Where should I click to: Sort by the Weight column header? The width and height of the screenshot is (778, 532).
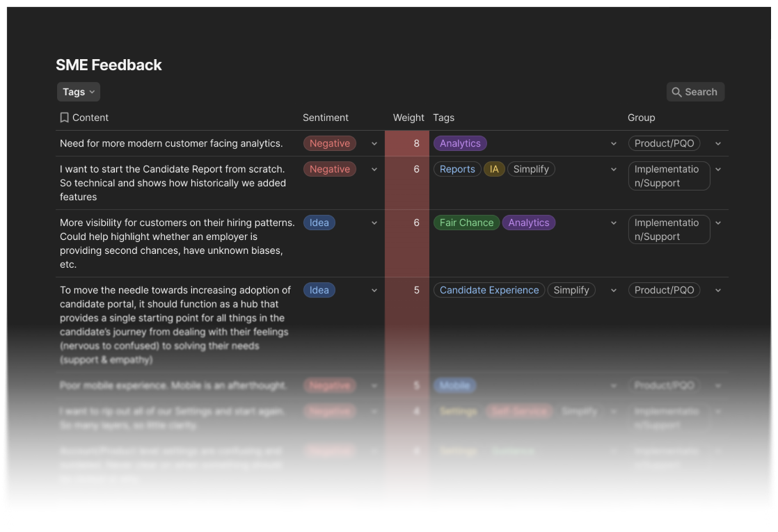[408, 118]
